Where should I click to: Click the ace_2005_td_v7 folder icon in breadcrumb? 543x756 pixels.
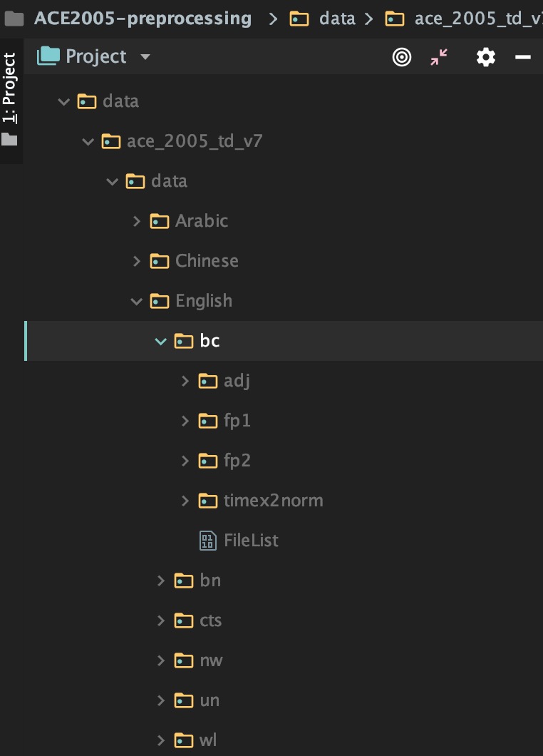tap(395, 19)
